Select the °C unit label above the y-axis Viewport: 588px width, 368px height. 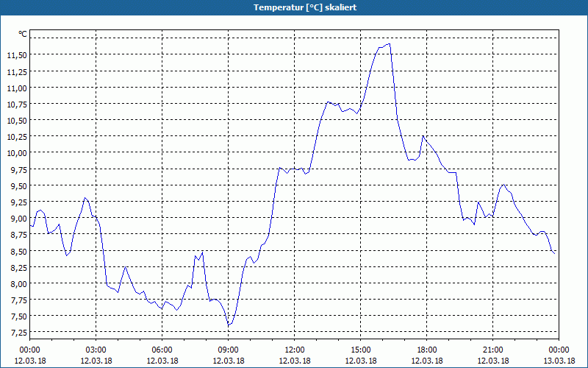click(23, 34)
